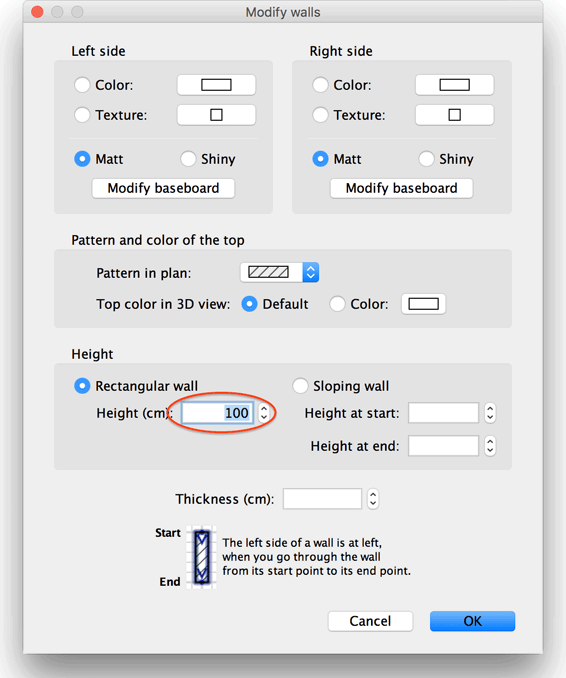The width and height of the screenshot is (566, 678).
Task: Click the Right side Modify baseboard button
Action: tap(402, 188)
